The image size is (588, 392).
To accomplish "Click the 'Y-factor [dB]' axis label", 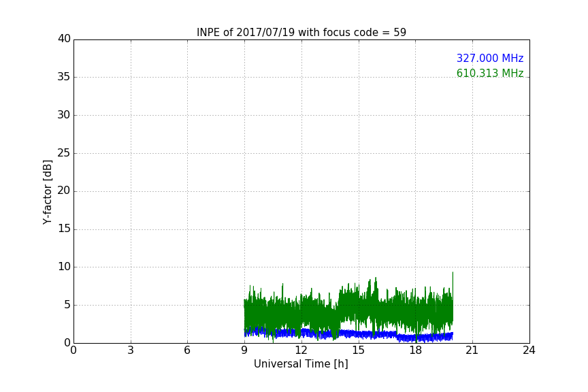I will pyautogui.click(x=47, y=192).
